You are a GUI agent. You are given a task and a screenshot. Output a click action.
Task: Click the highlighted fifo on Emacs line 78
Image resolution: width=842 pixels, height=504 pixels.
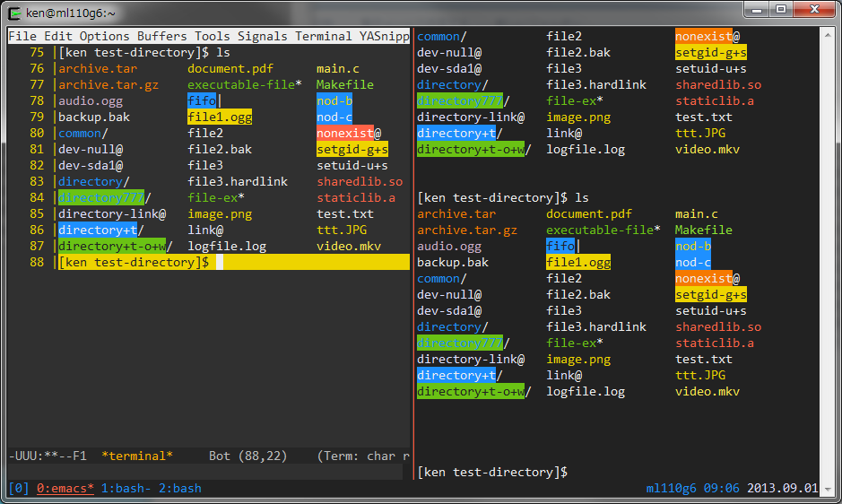pos(202,101)
